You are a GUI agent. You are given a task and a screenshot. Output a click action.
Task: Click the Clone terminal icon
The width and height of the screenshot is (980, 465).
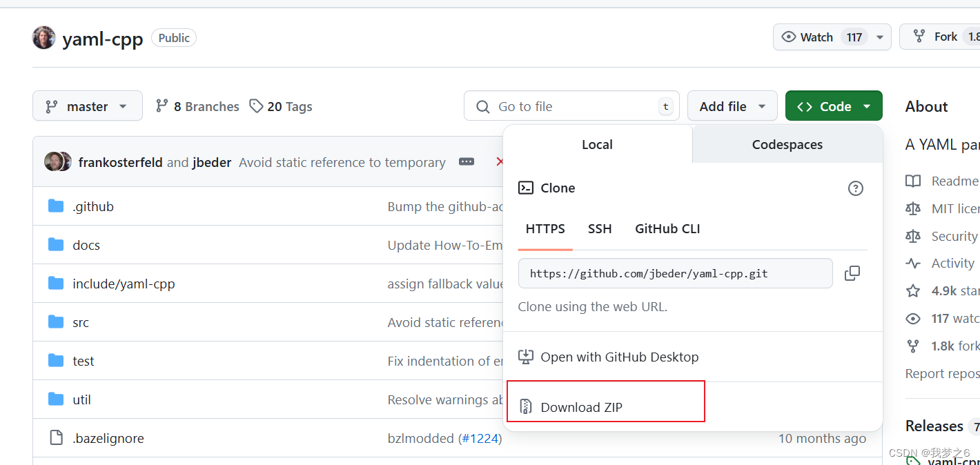[526, 187]
